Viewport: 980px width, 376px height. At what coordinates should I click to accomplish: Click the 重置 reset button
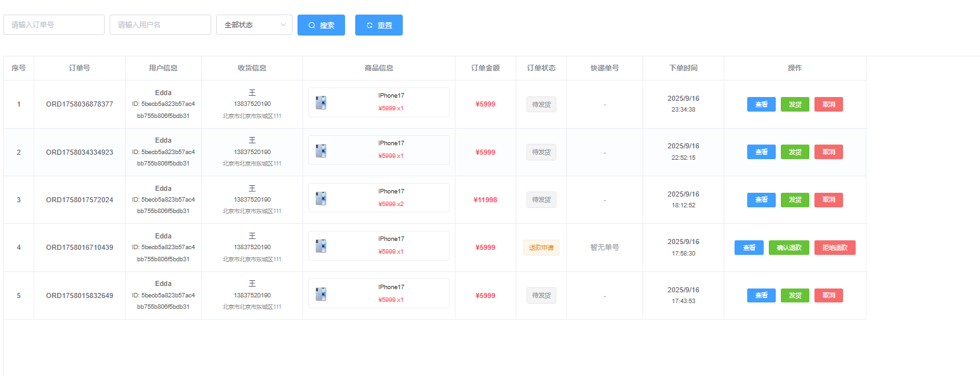point(379,25)
